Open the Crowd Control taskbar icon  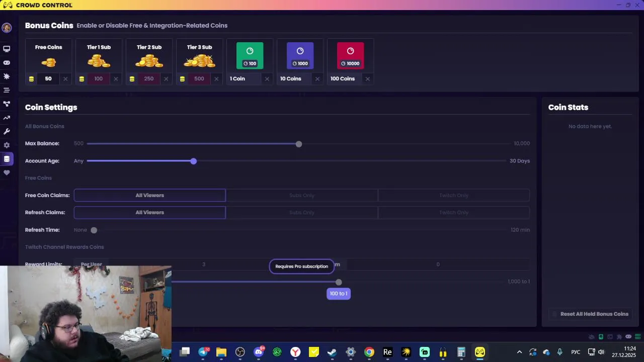480,352
